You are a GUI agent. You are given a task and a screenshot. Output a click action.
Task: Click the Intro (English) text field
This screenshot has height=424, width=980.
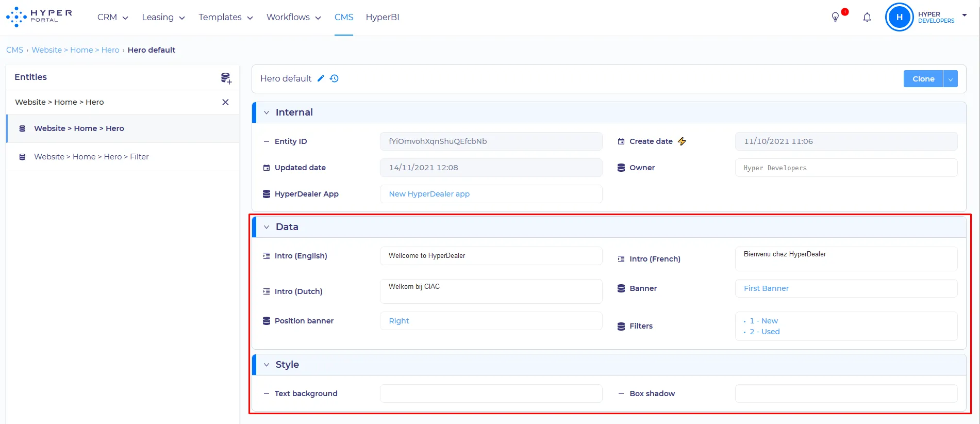[x=491, y=256]
